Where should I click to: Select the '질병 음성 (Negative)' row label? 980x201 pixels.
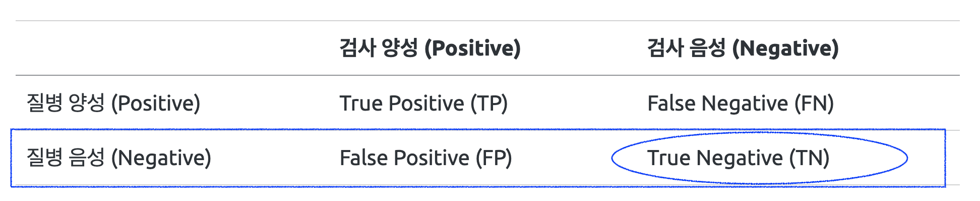[x=119, y=158]
